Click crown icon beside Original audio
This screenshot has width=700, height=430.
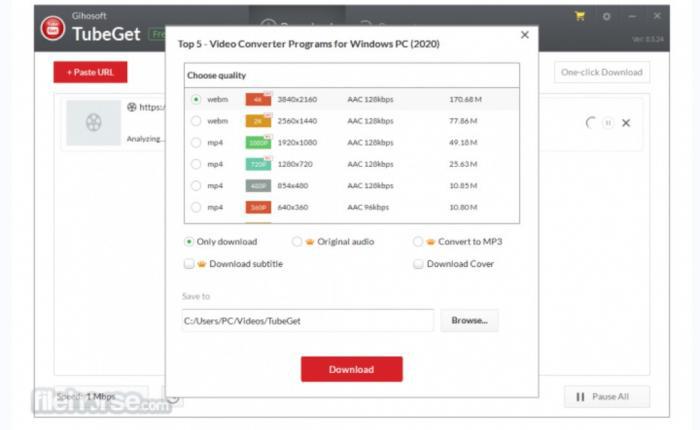310,242
